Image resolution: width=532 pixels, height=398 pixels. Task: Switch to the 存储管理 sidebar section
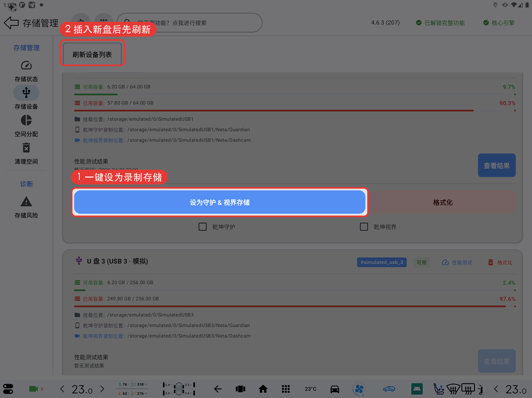(x=27, y=48)
